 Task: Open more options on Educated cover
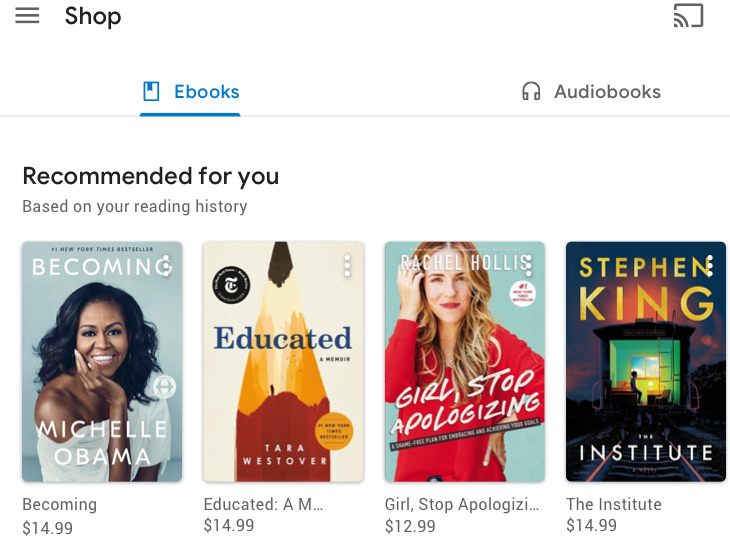pos(347,266)
